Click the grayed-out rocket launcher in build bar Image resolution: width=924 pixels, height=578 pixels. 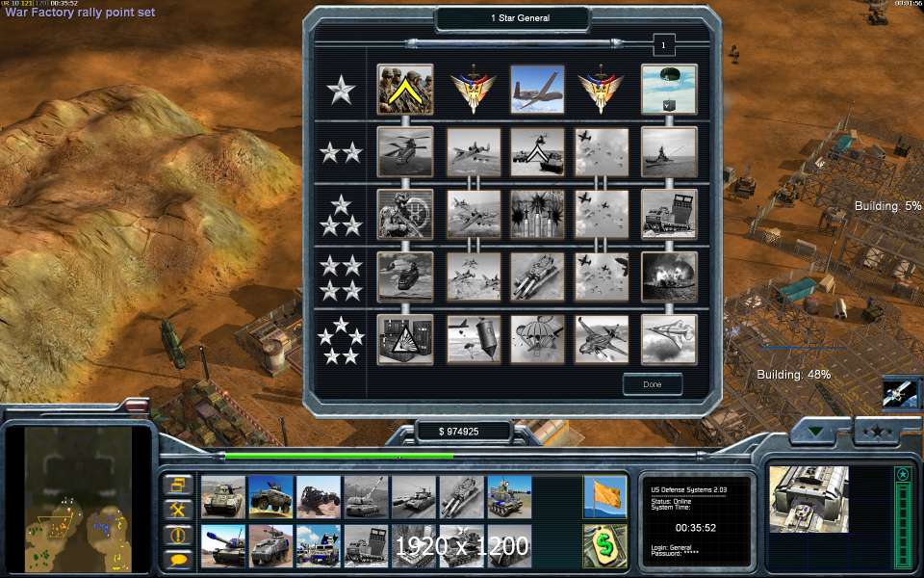pos(366,545)
